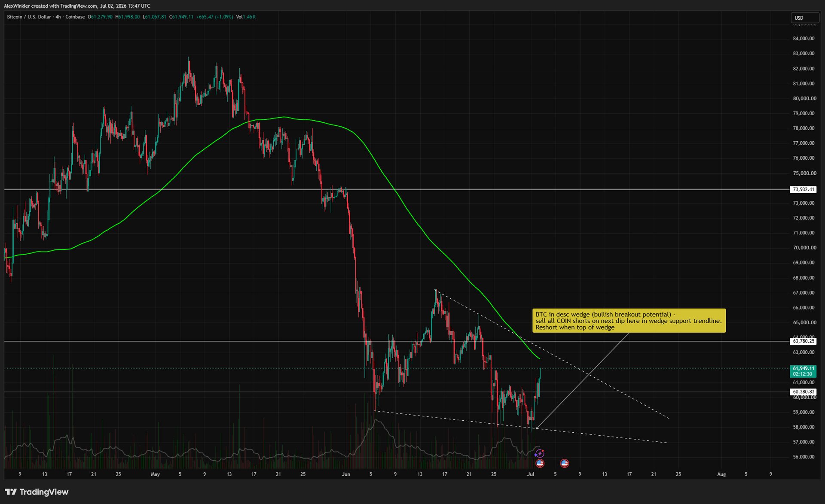Viewport: 825px width, 504px height.
Task: Select the 60,380.83 support level label
Action: pos(803,392)
